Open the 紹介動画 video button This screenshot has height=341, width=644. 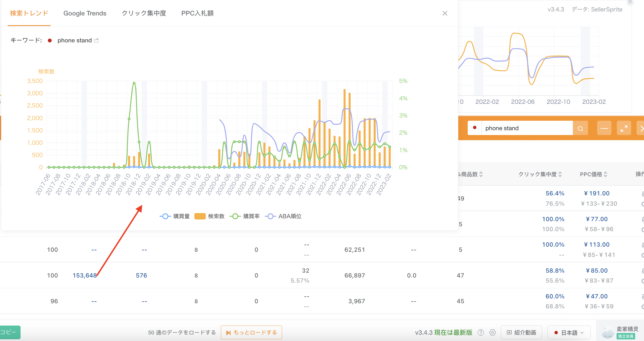[x=522, y=332]
